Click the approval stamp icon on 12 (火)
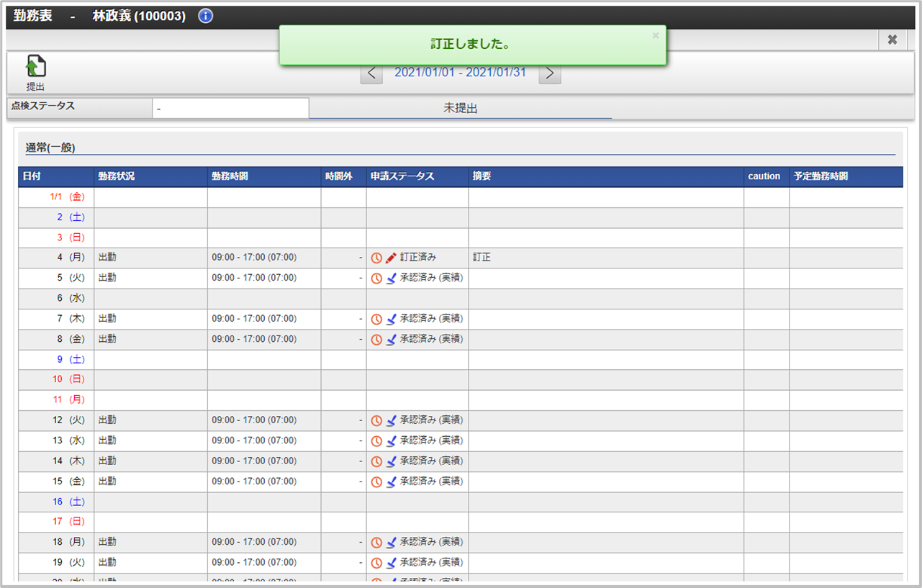The width and height of the screenshot is (922, 588). pos(391,421)
